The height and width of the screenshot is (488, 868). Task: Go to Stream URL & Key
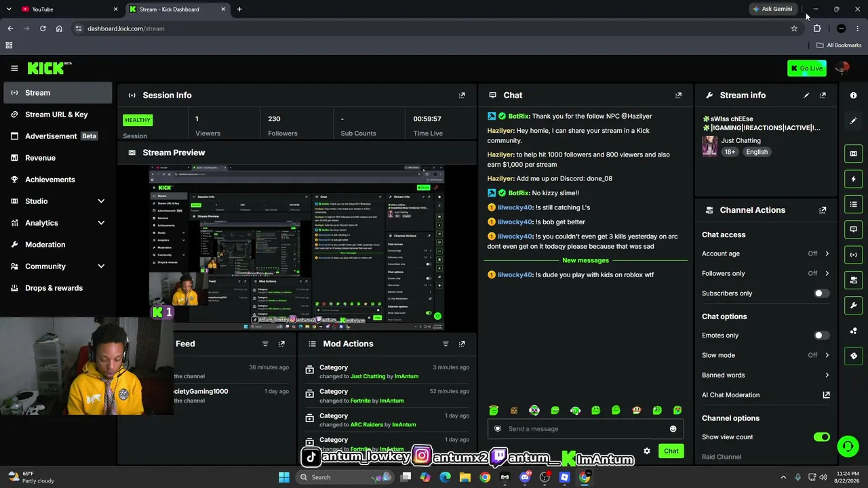[x=58, y=115]
